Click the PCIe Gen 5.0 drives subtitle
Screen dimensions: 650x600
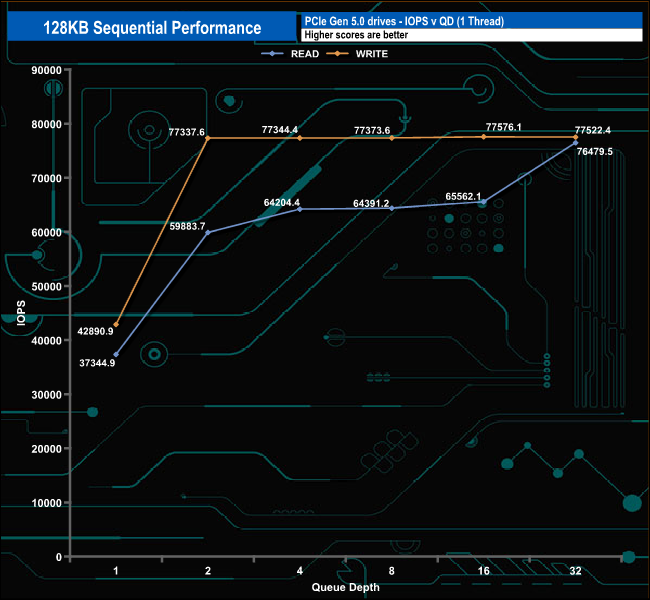404,21
